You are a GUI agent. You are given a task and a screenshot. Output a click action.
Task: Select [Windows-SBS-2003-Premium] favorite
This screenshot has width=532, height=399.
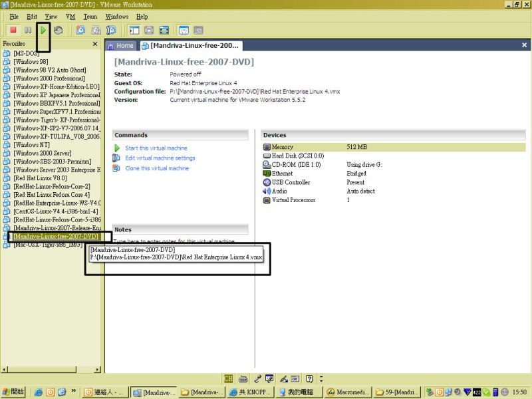53,161
